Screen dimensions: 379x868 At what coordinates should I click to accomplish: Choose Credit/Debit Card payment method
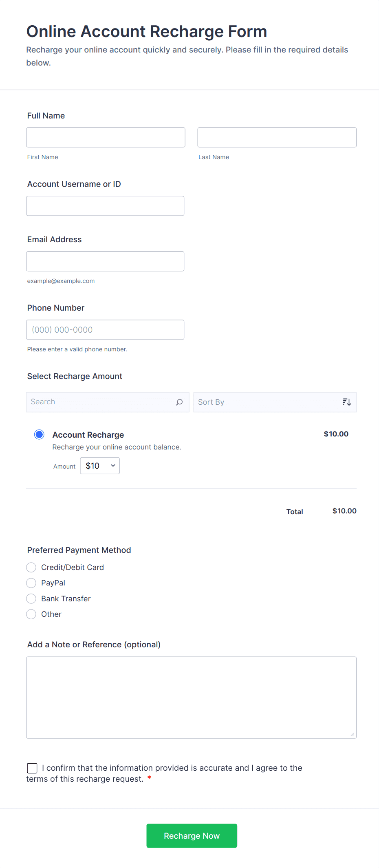[x=31, y=568]
